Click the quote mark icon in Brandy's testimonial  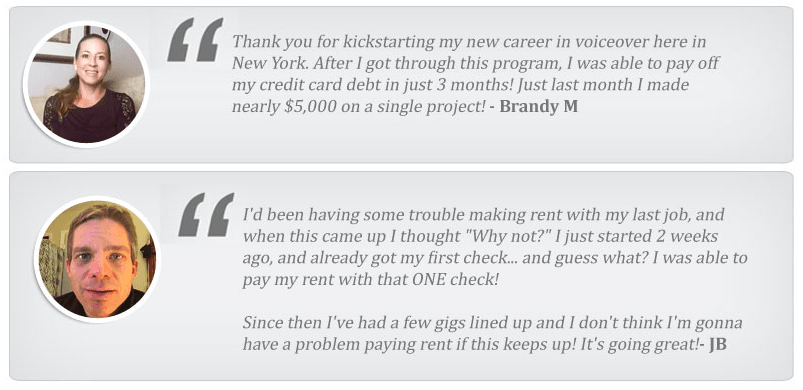[x=195, y=40]
